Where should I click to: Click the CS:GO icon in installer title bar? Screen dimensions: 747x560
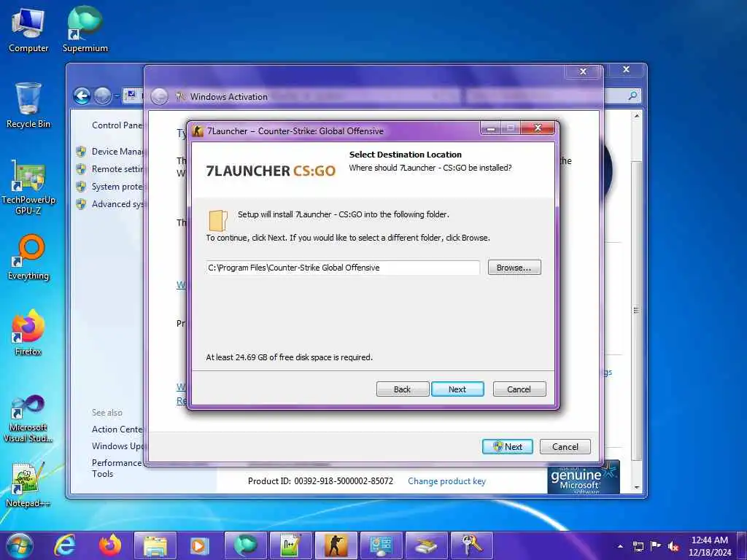pyautogui.click(x=198, y=131)
